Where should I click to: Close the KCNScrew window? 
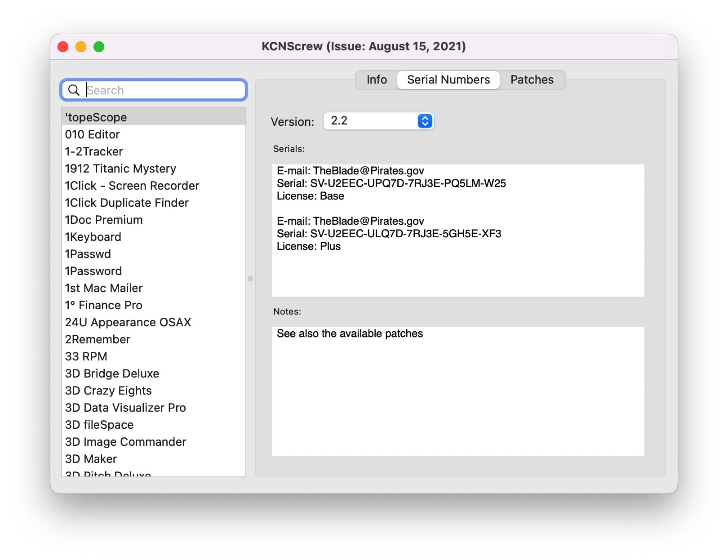click(x=63, y=47)
